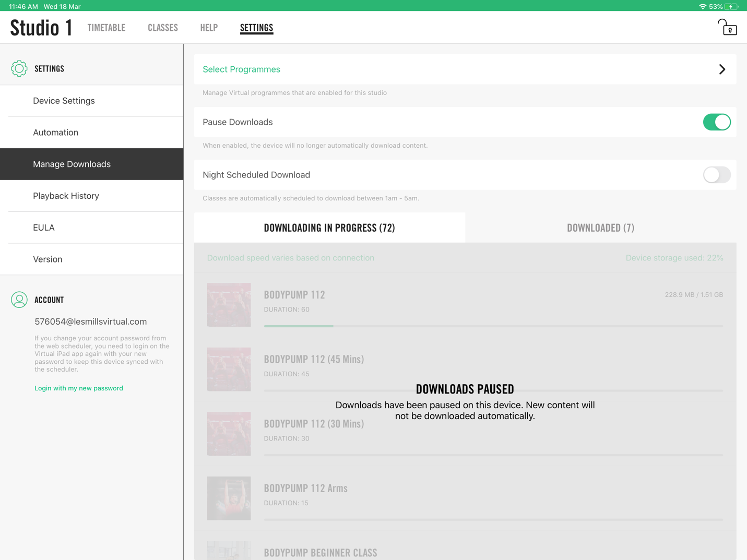Click Login with my new password

point(79,388)
